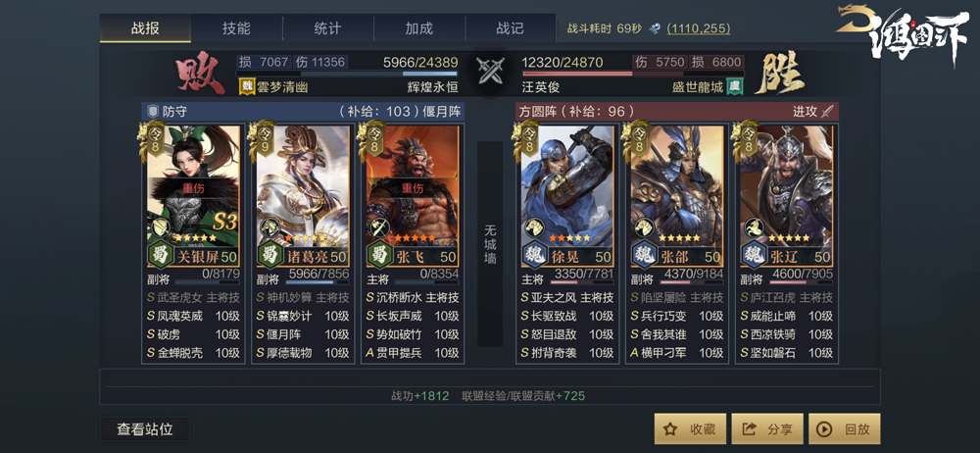
Task: Open 张辽 general portrait card
Action: tap(786, 196)
